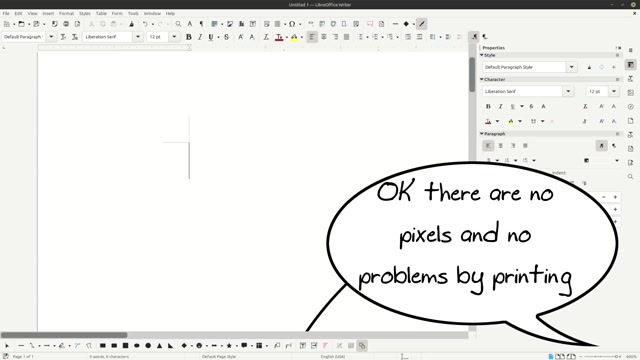Toggle Italic in the formatting toolbar
The height and width of the screenshot is (360, 640).
[200, 37]
